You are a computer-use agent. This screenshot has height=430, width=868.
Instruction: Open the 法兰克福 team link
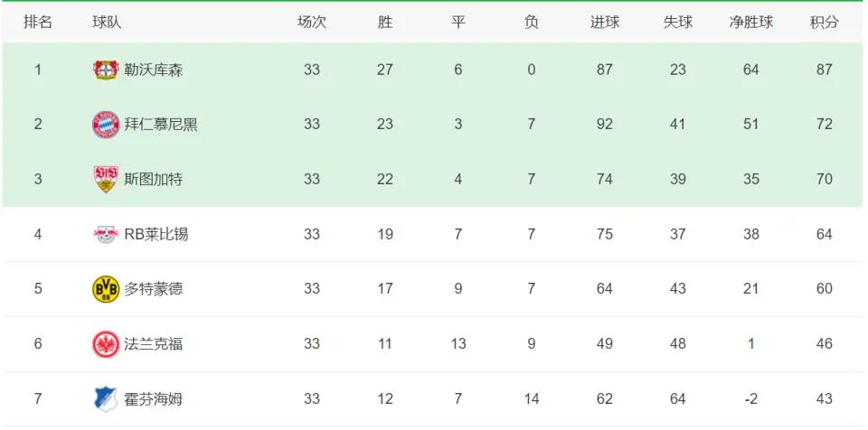point(154,343)
